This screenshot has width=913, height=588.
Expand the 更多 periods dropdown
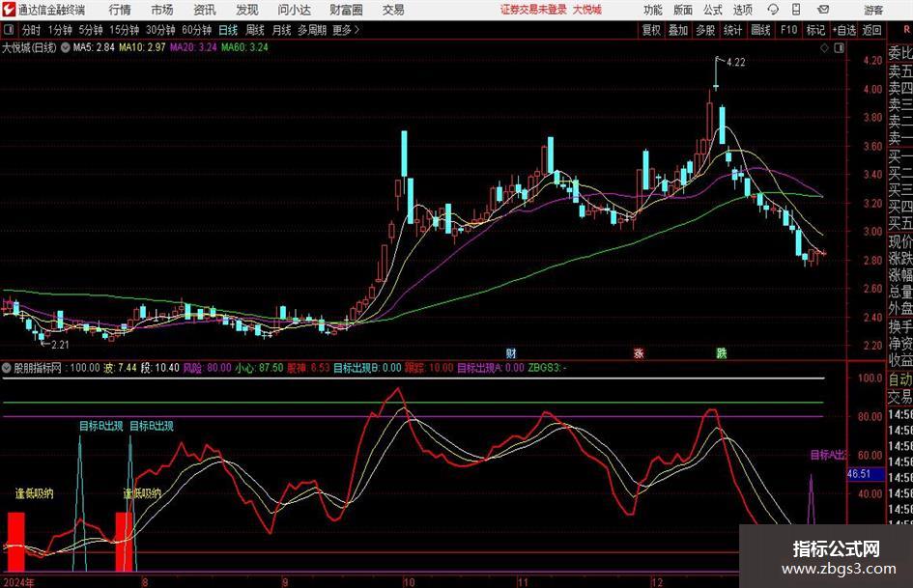[346, 30]
